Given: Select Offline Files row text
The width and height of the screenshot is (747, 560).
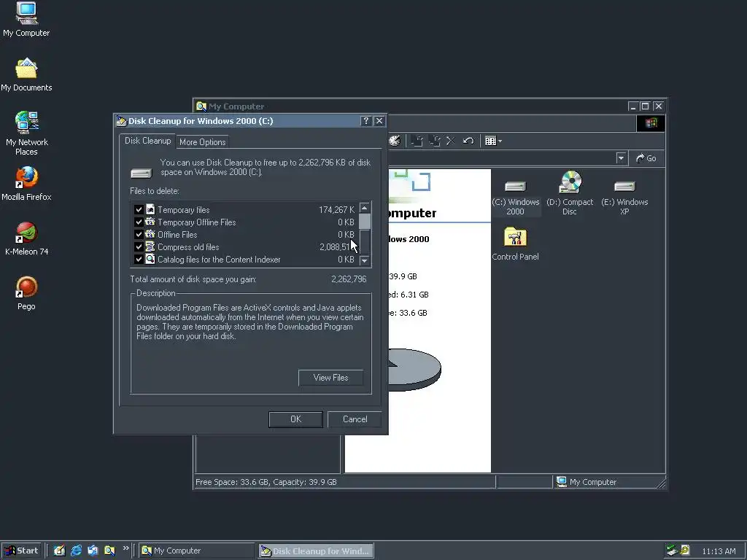Looking at the screenshot, I should 177,234.
